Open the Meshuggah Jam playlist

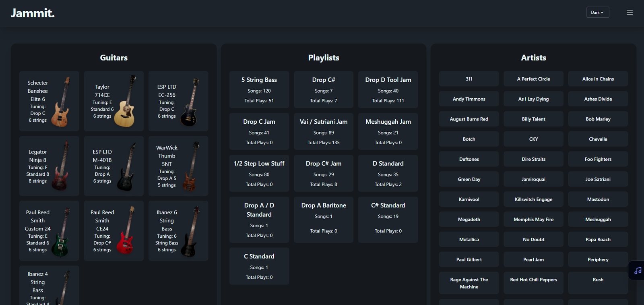coord(388,131)
